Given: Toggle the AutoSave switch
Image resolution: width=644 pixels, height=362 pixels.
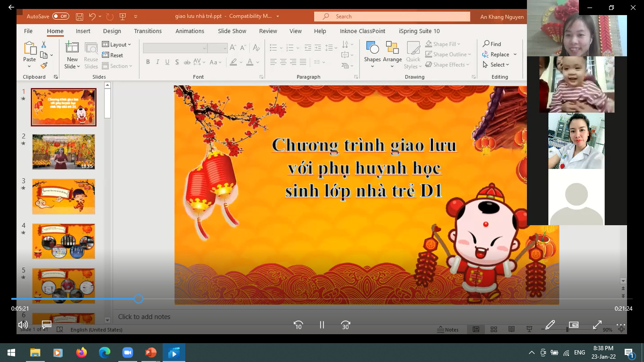Looking at the screenshot, I should click(61, 16).
